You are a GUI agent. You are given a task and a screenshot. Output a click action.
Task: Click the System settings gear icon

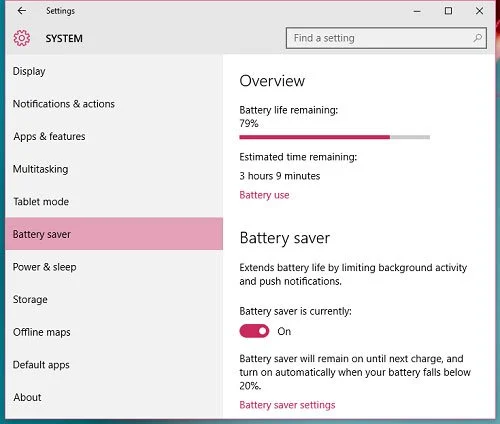22,38
